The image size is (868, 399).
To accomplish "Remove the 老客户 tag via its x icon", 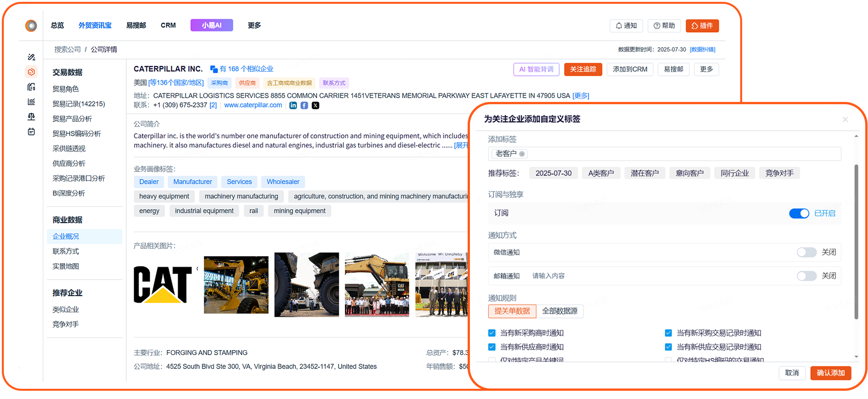I will point(522,154).
